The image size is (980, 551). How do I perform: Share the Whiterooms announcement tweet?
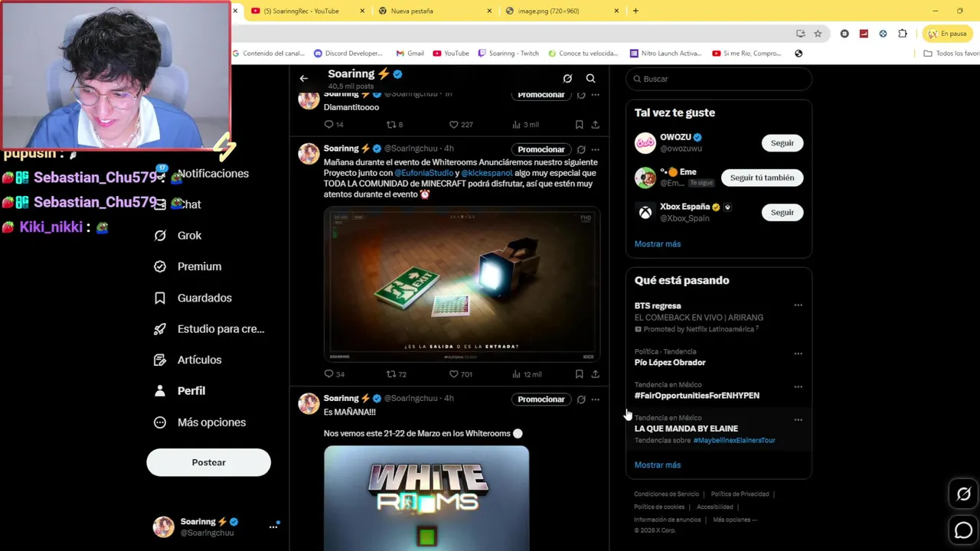(x=595, y=374)
